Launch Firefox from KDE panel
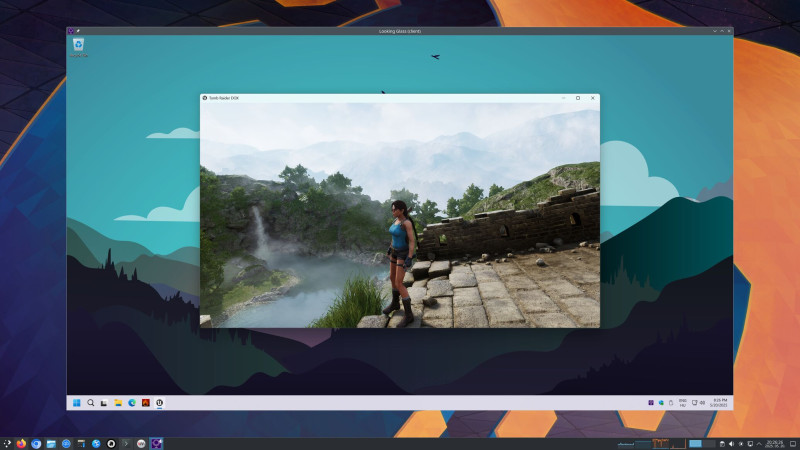The width and height of the screenshot is (800, 450). (x=21, y=444)
